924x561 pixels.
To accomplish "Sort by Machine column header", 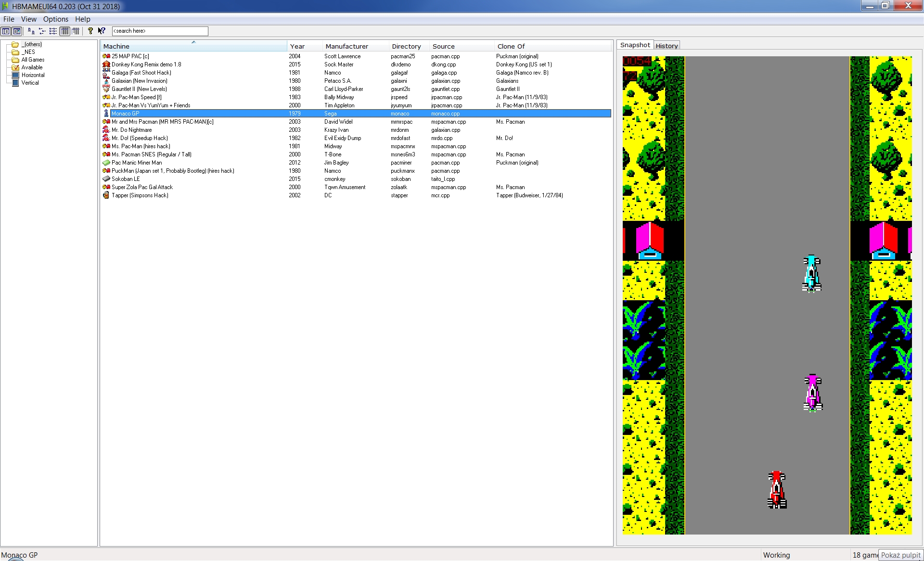I will point(193,46).
